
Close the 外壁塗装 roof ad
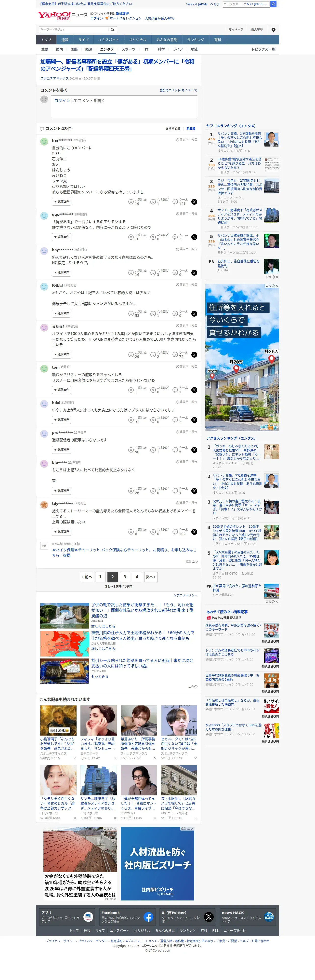115,829
